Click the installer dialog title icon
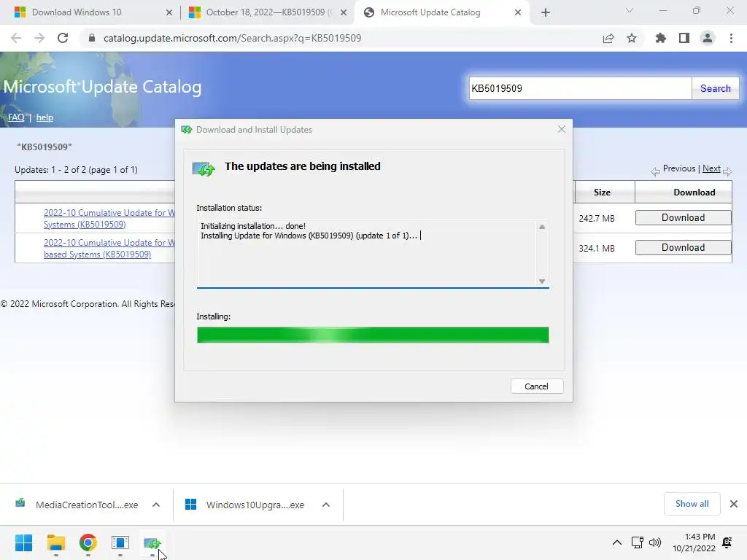 tap(186, 130)
